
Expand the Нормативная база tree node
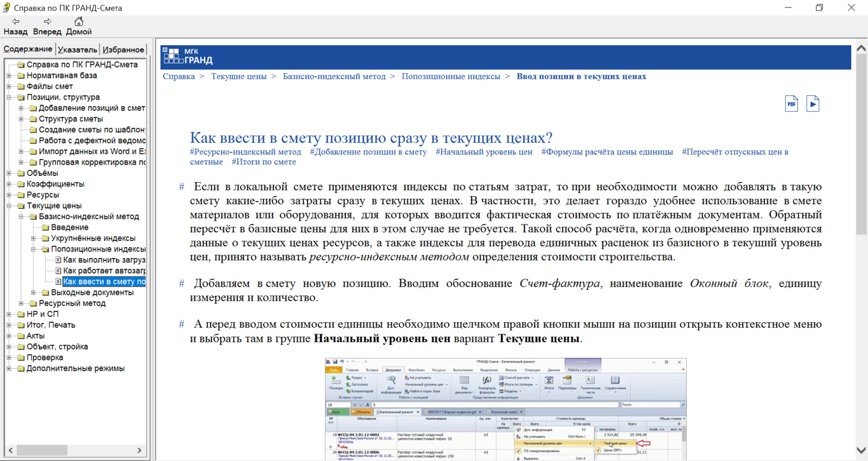click(9, 76)
